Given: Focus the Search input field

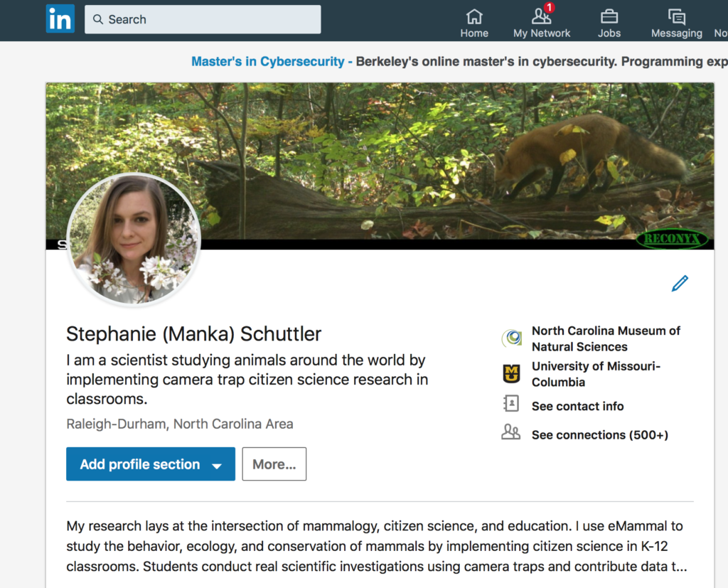Looking at the screenshot, I should [x=203, y=19].
